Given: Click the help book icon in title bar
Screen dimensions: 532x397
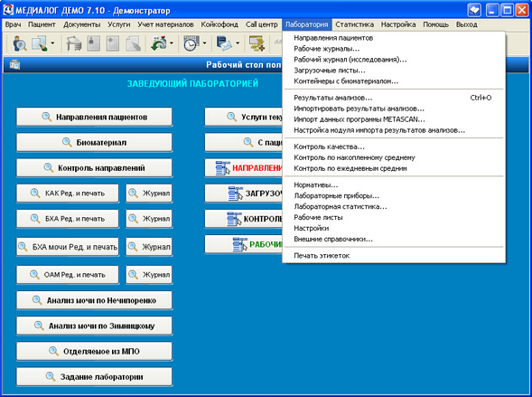Looking at the screenshot, I should click(474, 10).
